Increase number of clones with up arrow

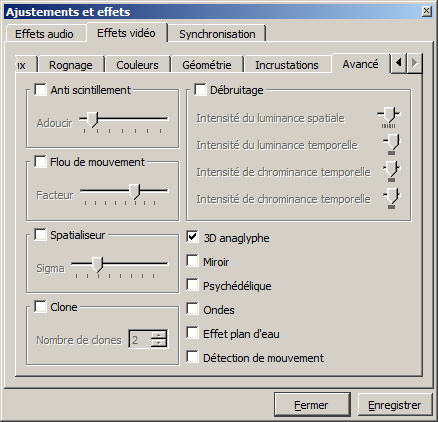pyautogui.click(x=159, y=335)
